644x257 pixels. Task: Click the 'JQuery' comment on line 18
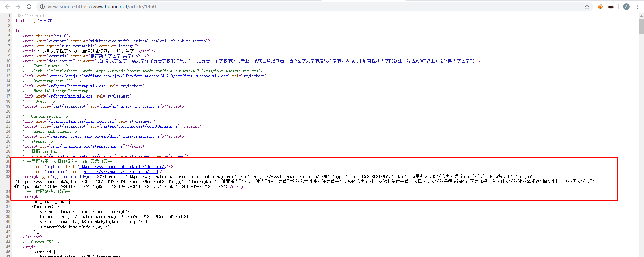pyautogui.click(x=39, y=101)
